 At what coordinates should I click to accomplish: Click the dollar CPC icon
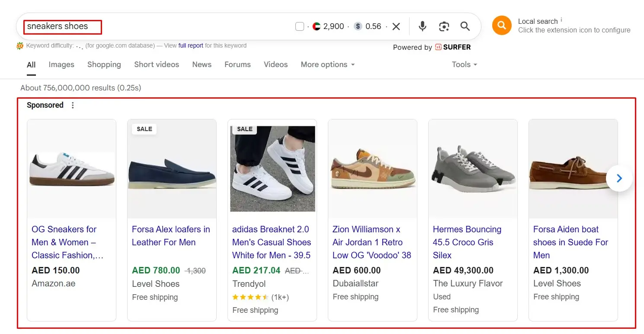click(x=358, y=26)
